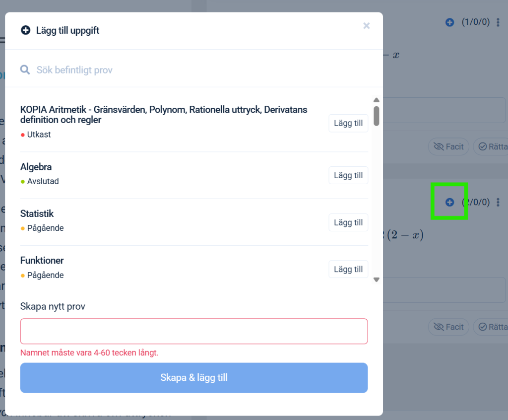Click Rätta check button for (2/0/0) task

coord(491,327)
